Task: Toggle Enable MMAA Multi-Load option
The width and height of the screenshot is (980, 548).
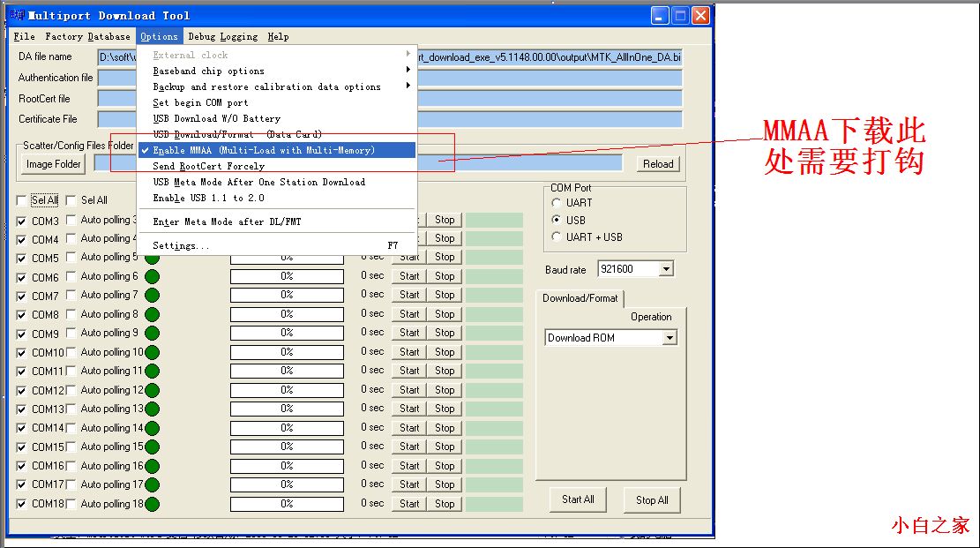Action: pyautogui.click(x=275, y=150)
